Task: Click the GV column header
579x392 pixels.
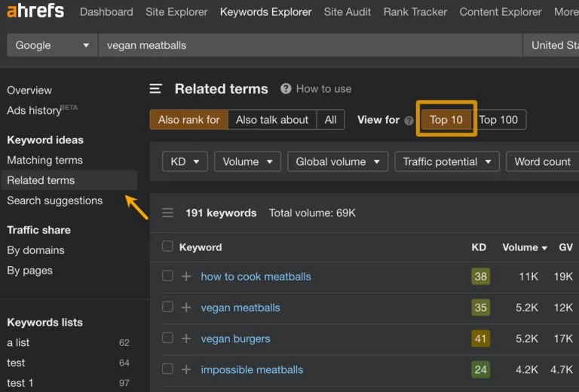Action: click(x=565, y=247)
